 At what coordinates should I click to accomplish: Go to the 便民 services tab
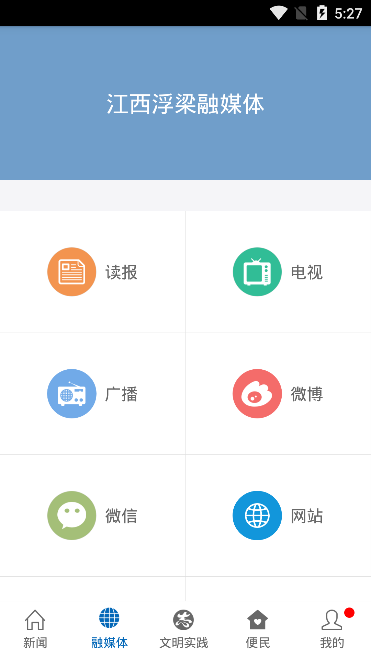point(258,629)
